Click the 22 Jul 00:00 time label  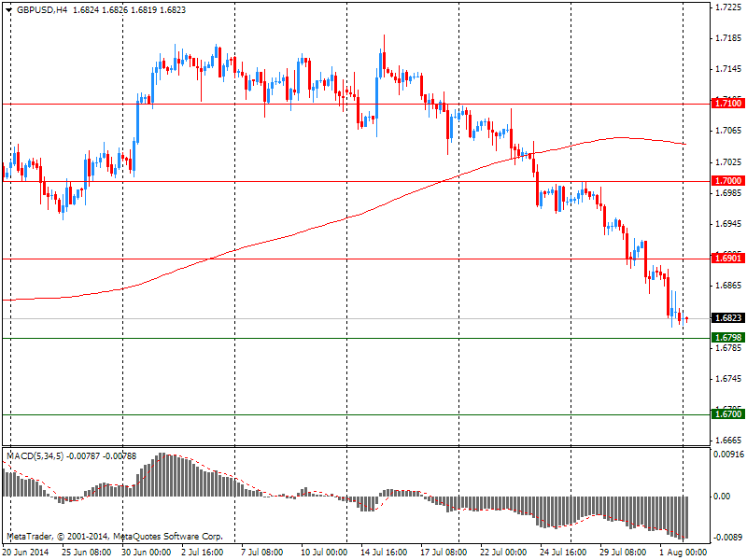pyautogui.click(x=503, y=553)
